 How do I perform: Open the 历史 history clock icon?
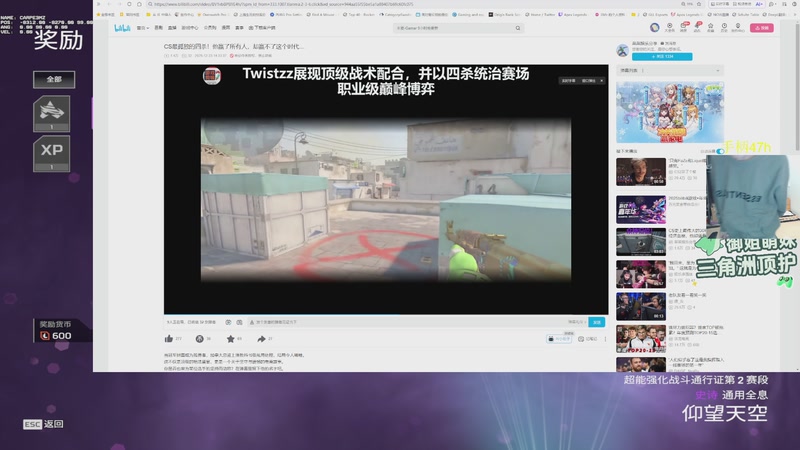(724, 28)
